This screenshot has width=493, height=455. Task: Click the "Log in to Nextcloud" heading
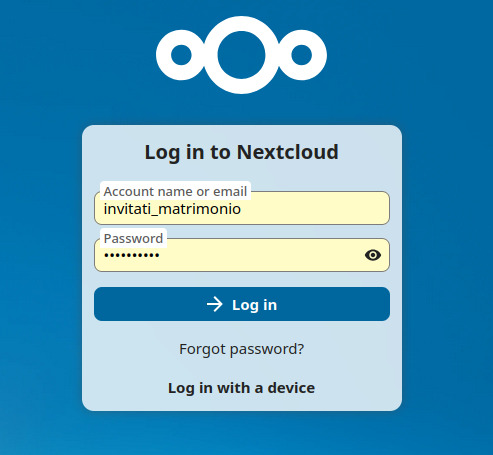(x=242, y=152)
